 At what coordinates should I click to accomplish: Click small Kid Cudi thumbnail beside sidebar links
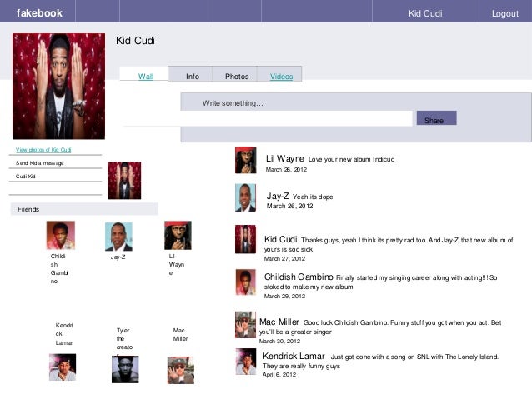(x=124, y=181)
